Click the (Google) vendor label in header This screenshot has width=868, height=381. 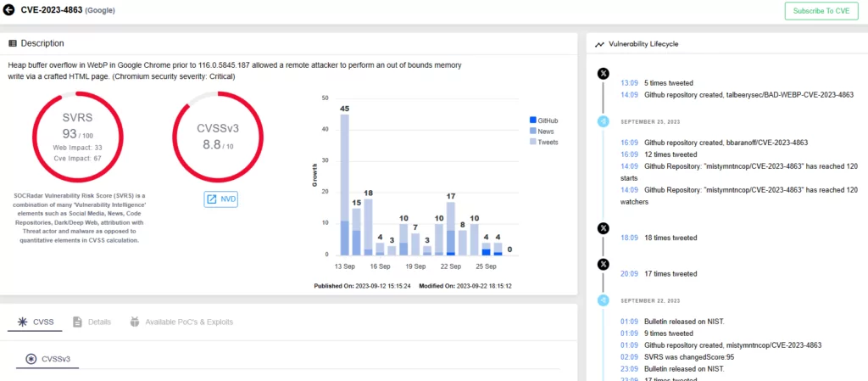[100, 10]
